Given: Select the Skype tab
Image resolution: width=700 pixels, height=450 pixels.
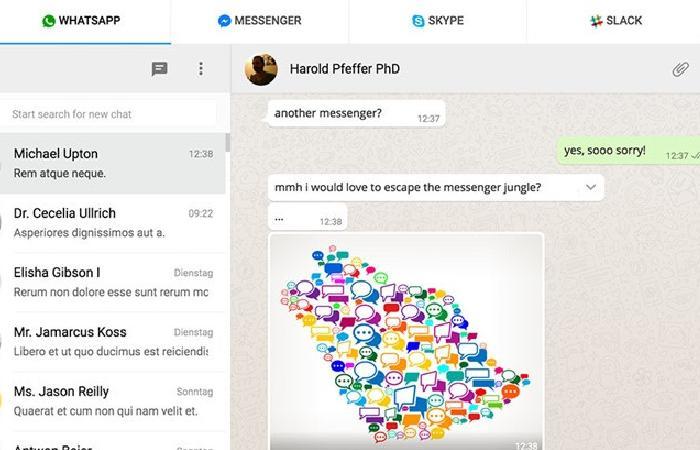Looking at the screenshot, I should point(438,21).
